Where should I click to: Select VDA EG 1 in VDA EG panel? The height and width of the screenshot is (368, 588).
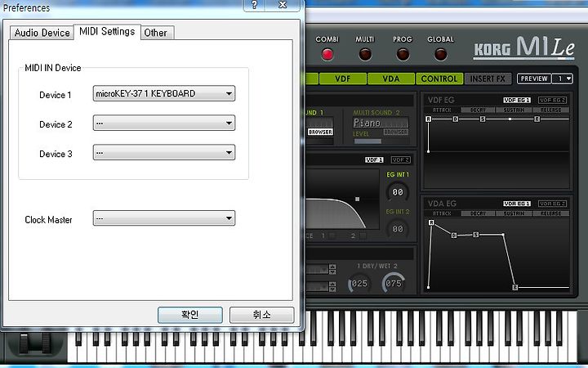click(x=517, y=204)
